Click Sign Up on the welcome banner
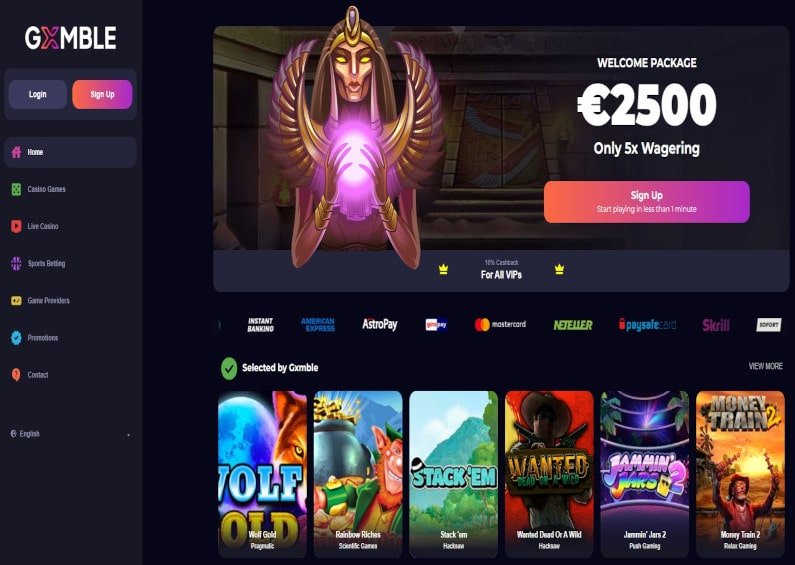The height and width of the screenshot is (565, 795). click(x=646, y=202)
